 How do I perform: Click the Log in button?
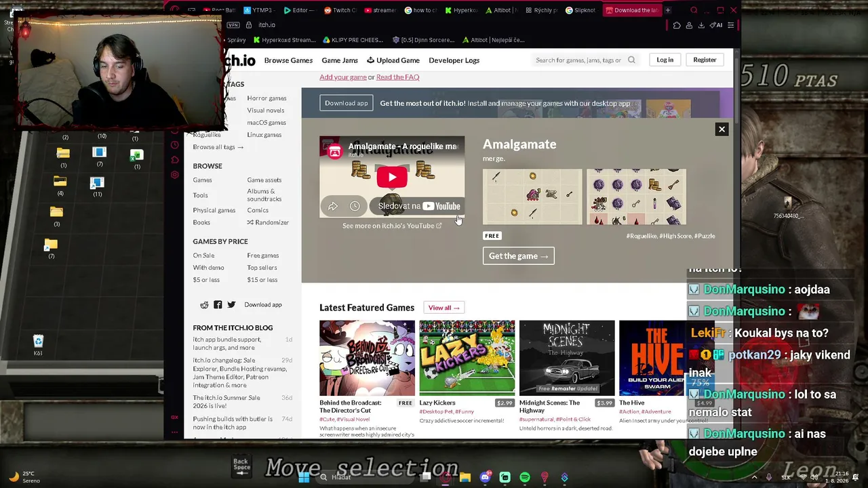(665, 60)
